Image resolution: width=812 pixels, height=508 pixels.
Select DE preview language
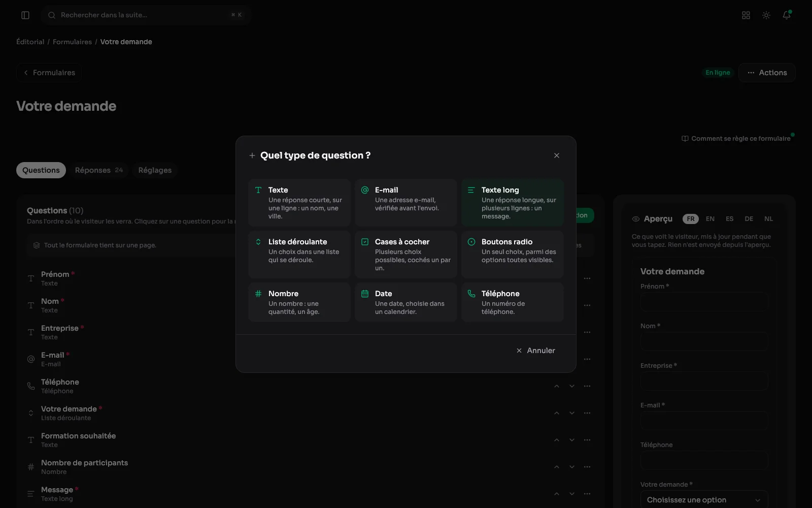pos(749,219)
